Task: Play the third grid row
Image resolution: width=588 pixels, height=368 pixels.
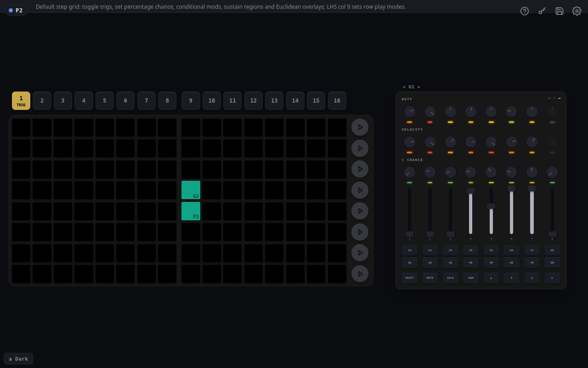Action: [360, 169]
